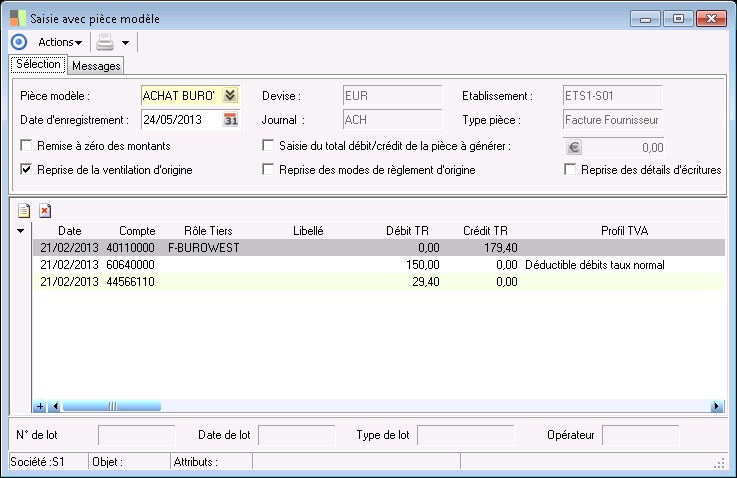737x478 pixels.
Task: Switch to the Sélection tab
Action: pyautogui.click(x=38, y=64)
